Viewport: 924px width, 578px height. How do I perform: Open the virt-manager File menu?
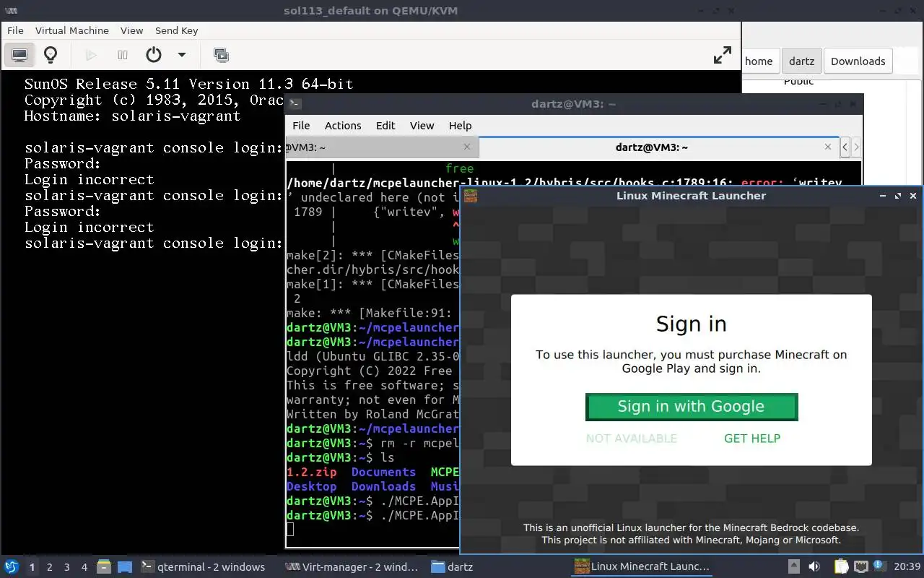[15, 30]
